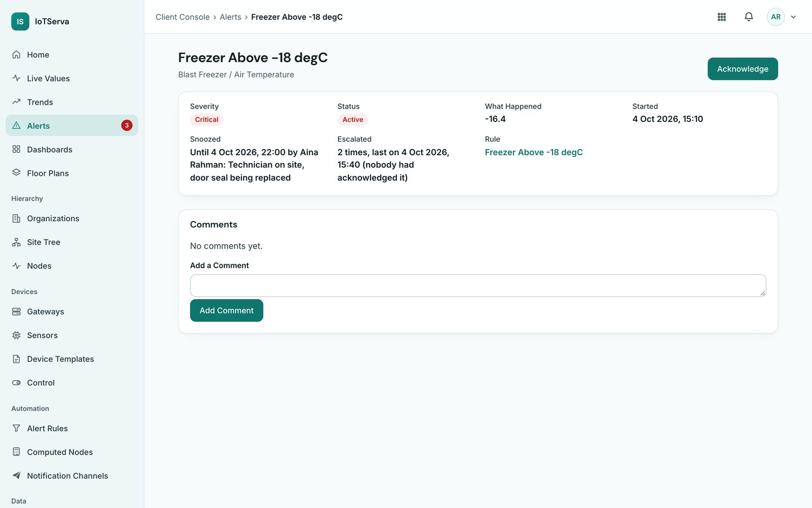This screenshot has width=812, height=508.
Task: Open Nodes in the Hierarchy section
Action: (72, 266)
